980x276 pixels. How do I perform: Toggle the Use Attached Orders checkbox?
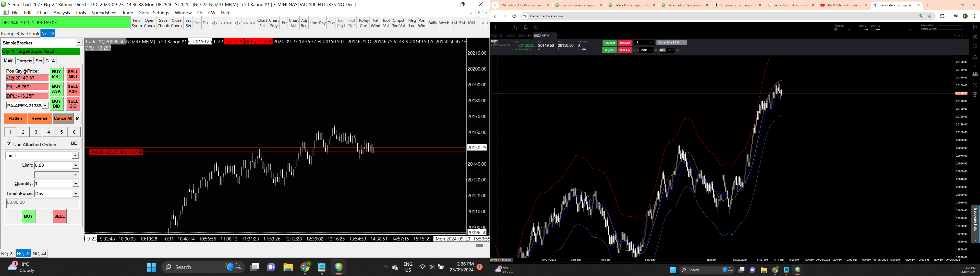(x=9, y=144)
